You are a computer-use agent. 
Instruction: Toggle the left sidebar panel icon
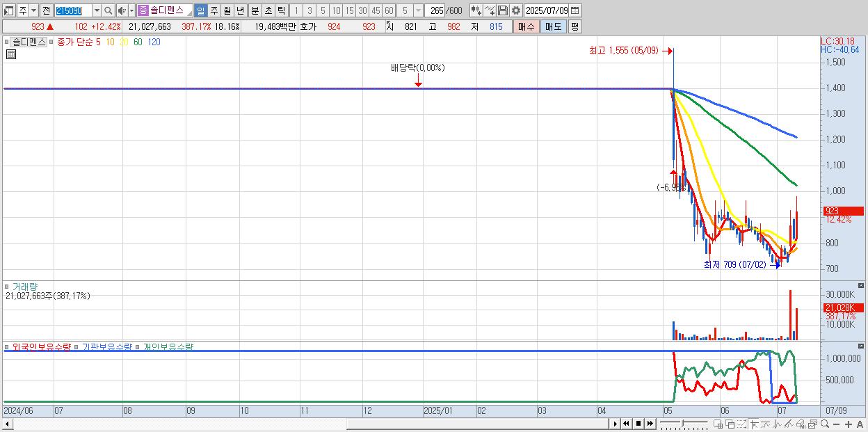[9, 10]
